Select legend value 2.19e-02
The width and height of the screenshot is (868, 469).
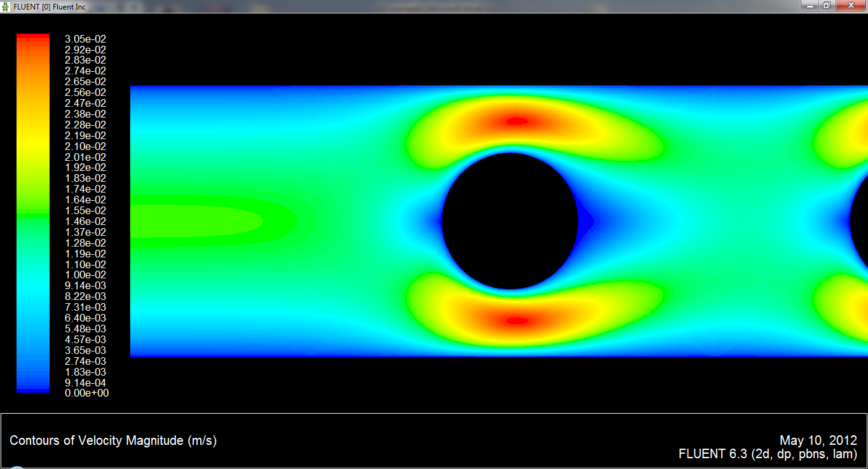[86, 136]
